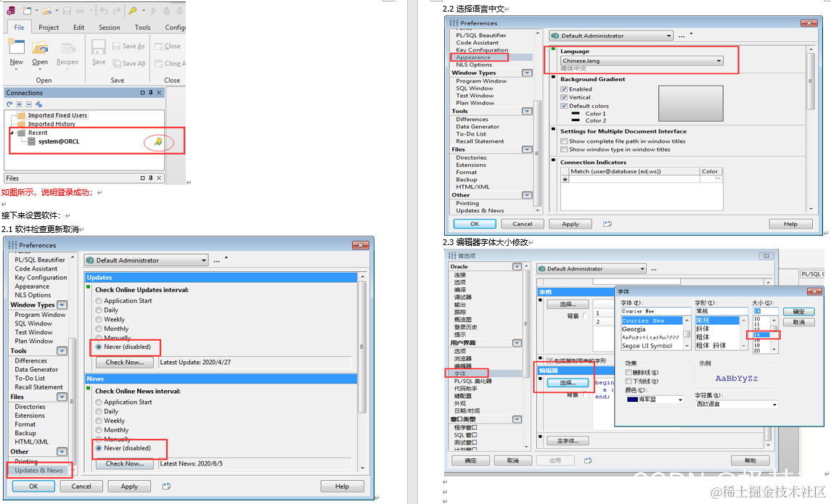
Task: Open the Session ribbon tab
Action: pyautogui.click(x=109, y=28)
